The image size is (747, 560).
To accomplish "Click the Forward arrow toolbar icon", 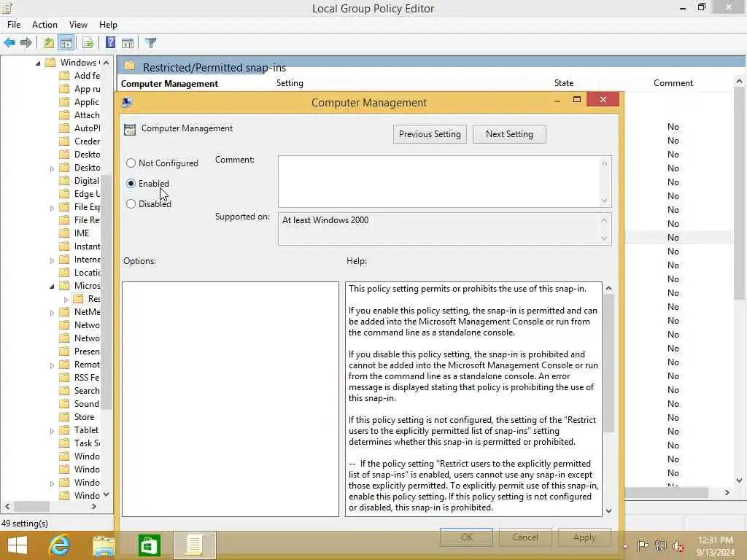I will 26,43.
